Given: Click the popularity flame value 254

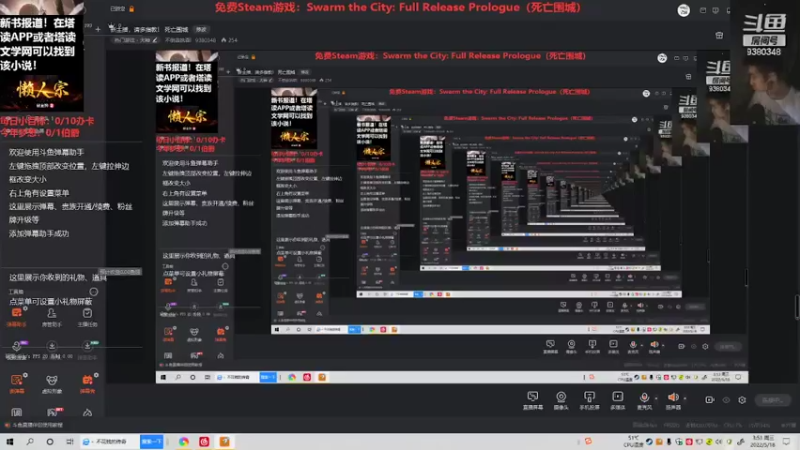Looking at the screenshot, I should click(x=230, y=40).
